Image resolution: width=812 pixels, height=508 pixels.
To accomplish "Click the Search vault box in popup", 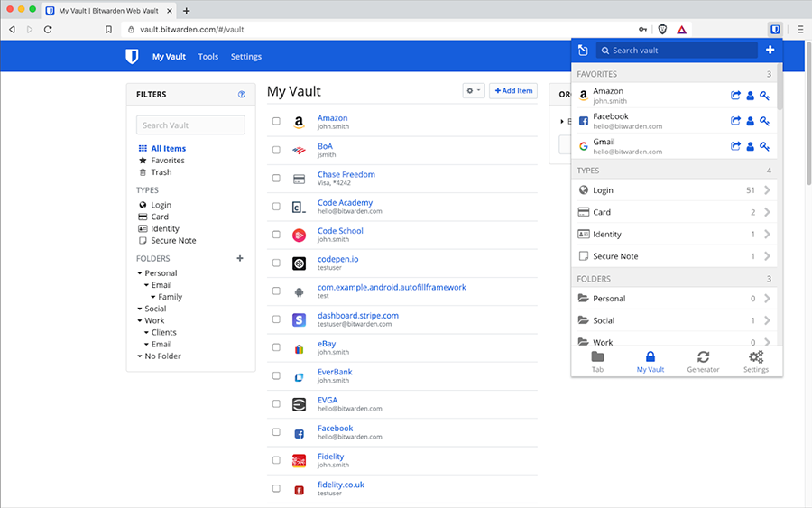I will point(677,51).
